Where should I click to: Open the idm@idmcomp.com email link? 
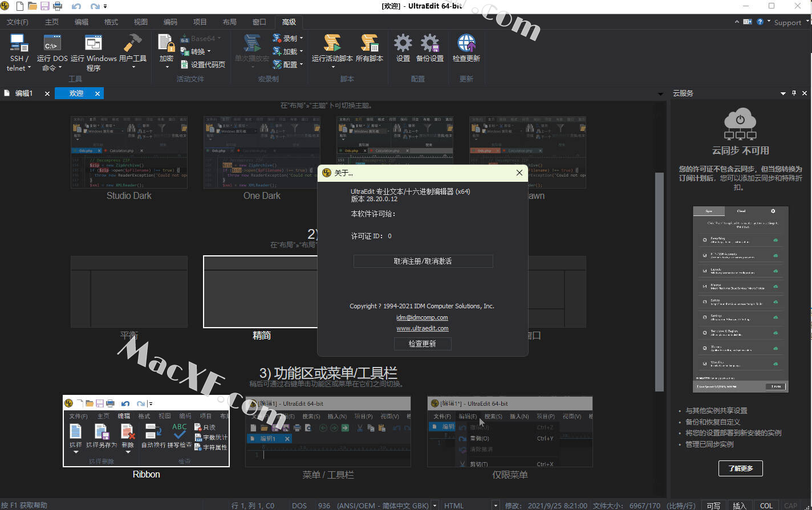[422, 317]
